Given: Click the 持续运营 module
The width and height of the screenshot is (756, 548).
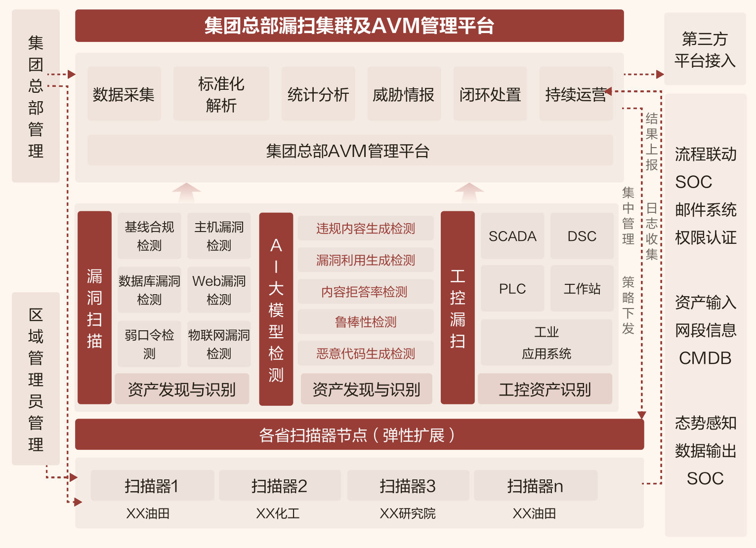Looking at the screenshot, I should (576, 93).
